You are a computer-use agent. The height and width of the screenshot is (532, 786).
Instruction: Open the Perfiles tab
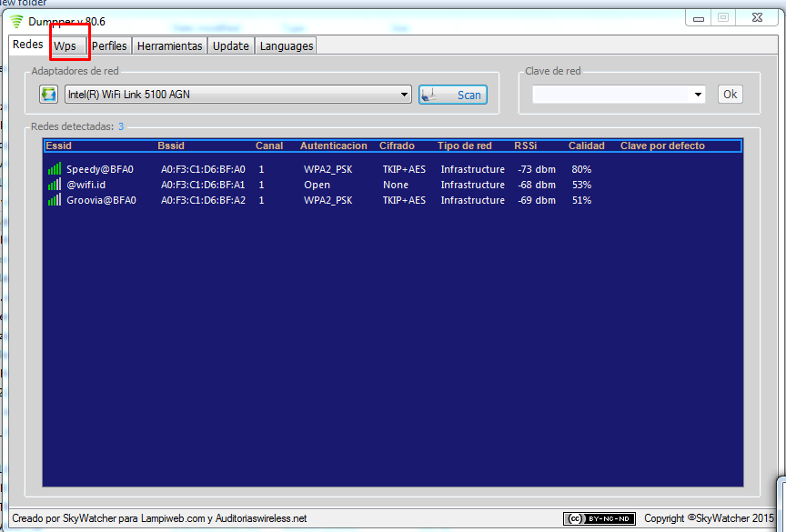(x=109, y=45)
